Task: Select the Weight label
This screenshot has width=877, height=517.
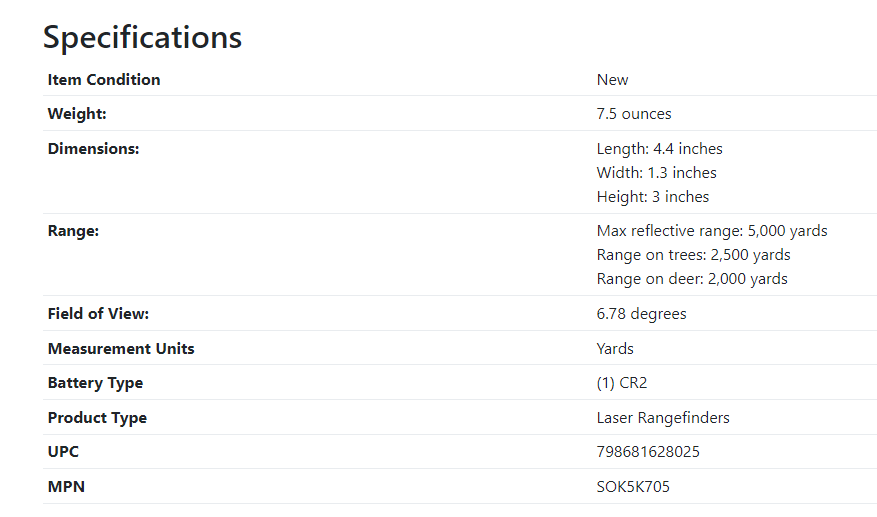Action: click(x=77, y=114)
